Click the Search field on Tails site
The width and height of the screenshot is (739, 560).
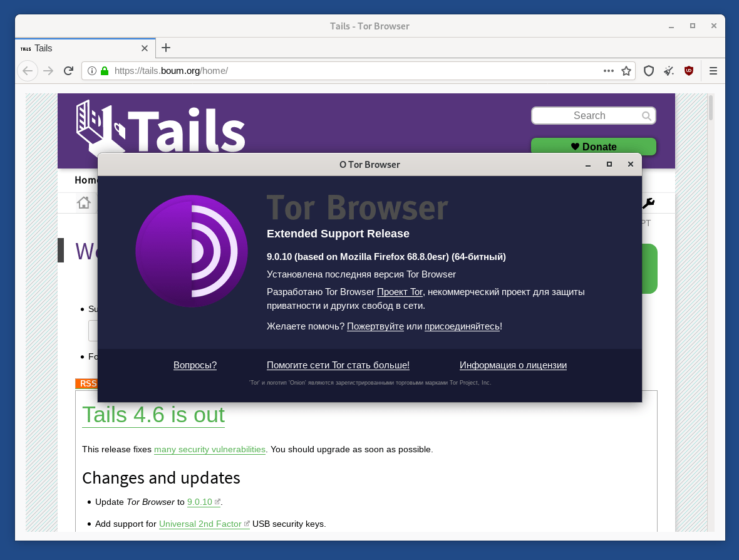593,116
